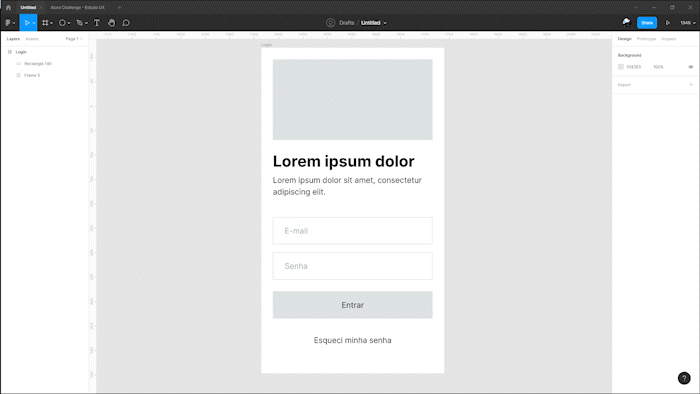This screenshot has height=394, width=700.
Task: Open the Drafts owner avatar icon
Action: coord(330,23)
